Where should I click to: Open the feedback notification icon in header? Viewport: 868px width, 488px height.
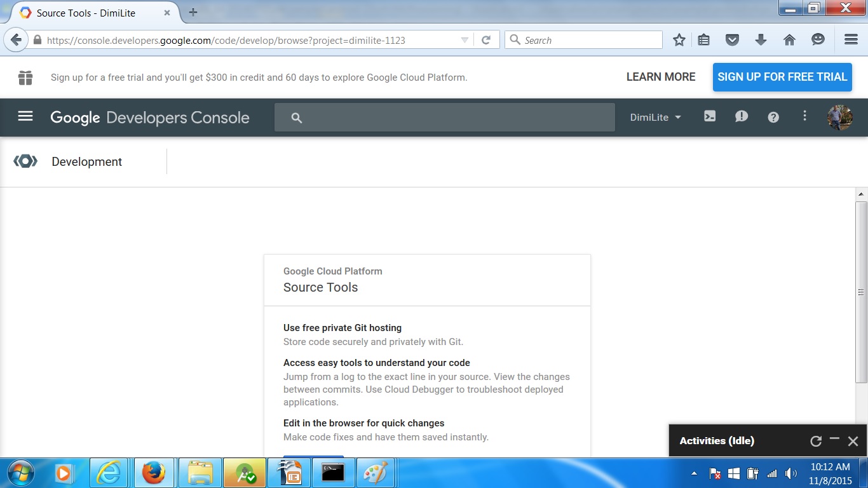point(742,117)
